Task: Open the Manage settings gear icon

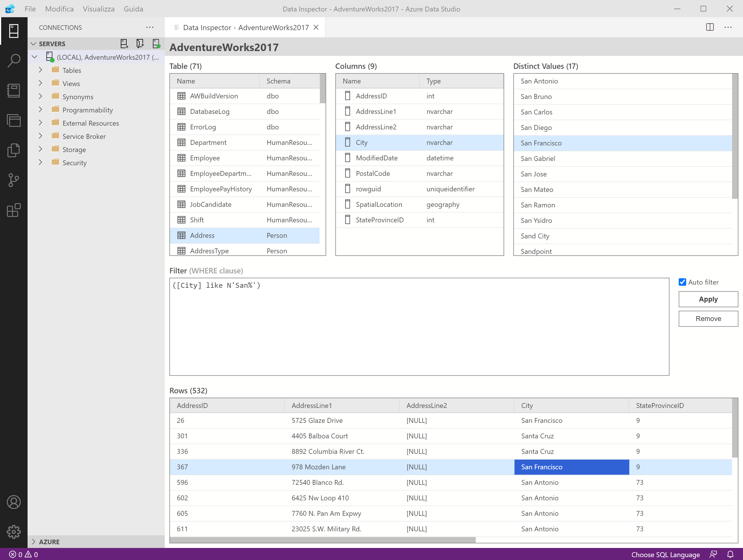Action: 13,532
